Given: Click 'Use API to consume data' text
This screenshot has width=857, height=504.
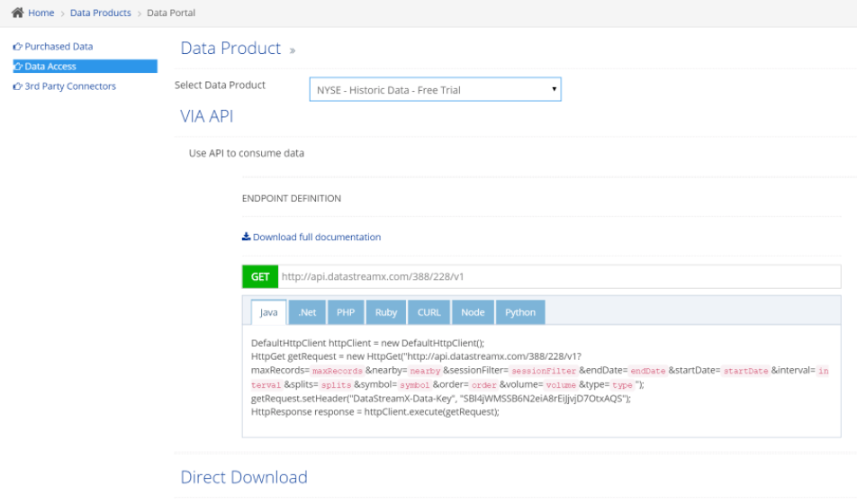Looking at the screenshot, I should point(247,153).
